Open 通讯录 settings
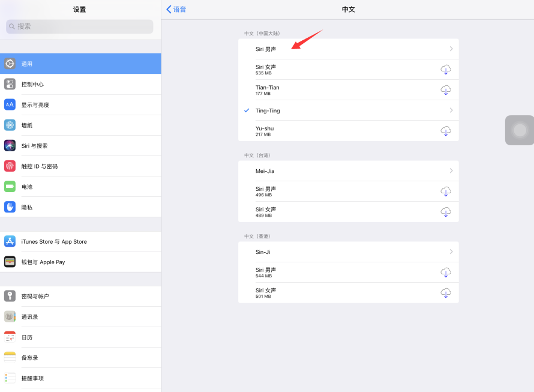 click(x=80, y=316)
